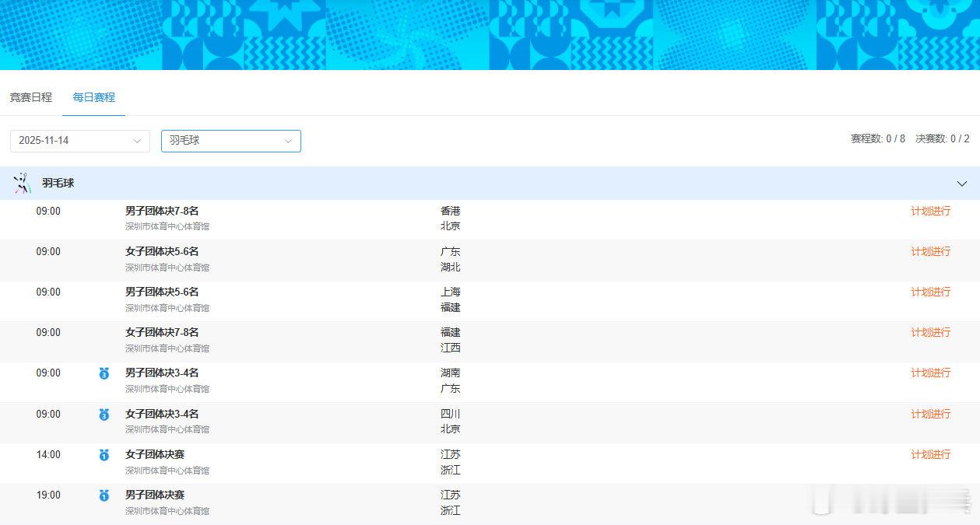Screen dimensions: 980x525
Task: Click 计划进行 status for 男子团体决7-8名
Action: (x=931, y=211)
